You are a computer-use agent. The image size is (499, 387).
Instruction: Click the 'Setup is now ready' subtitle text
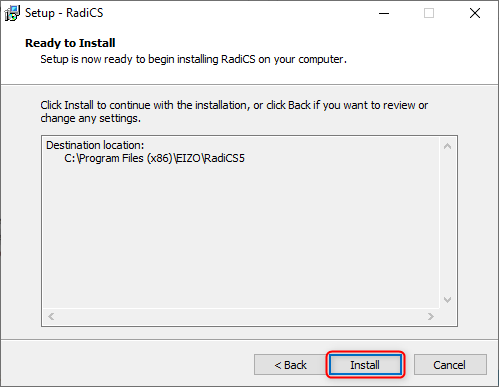coord(193,59)
